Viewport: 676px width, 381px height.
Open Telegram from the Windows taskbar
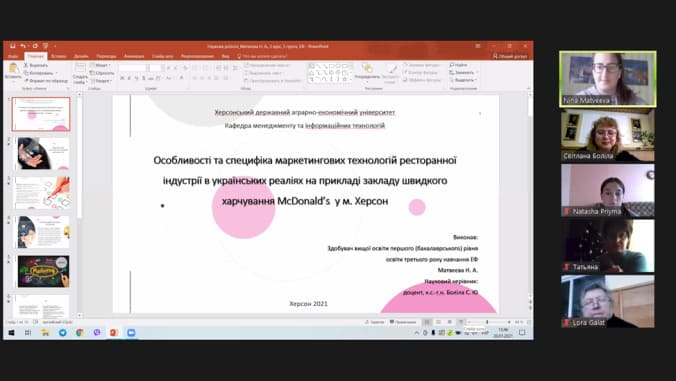click(x=63, y=332)
